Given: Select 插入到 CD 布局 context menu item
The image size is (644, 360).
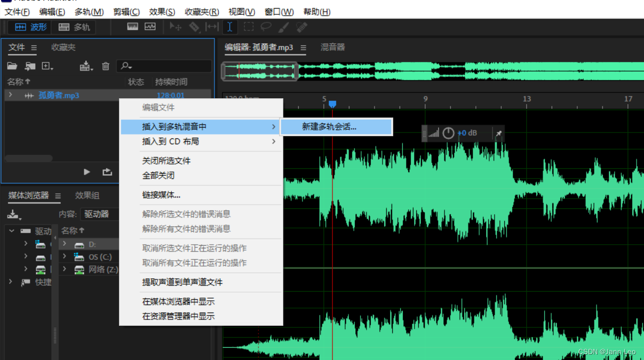Looking at the screenshot, I should (201, 142).
